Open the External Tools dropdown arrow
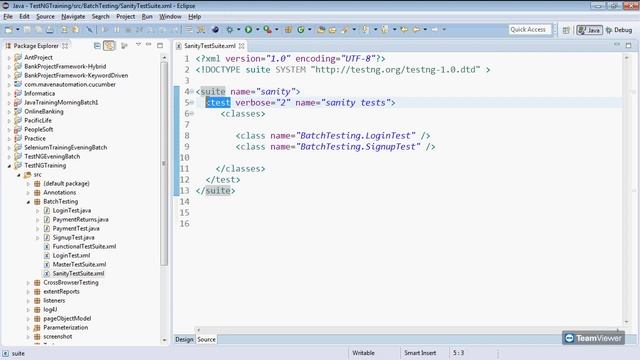 pos(276,30)
